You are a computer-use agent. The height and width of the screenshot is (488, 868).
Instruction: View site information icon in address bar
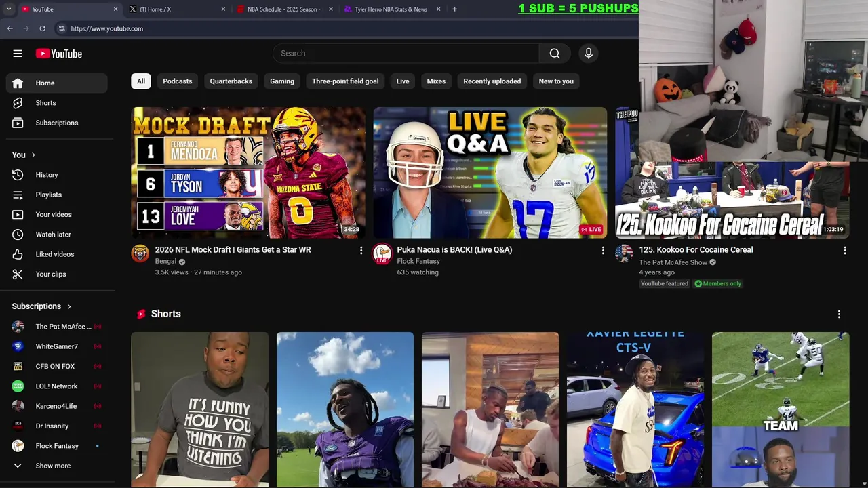[61, 28]
